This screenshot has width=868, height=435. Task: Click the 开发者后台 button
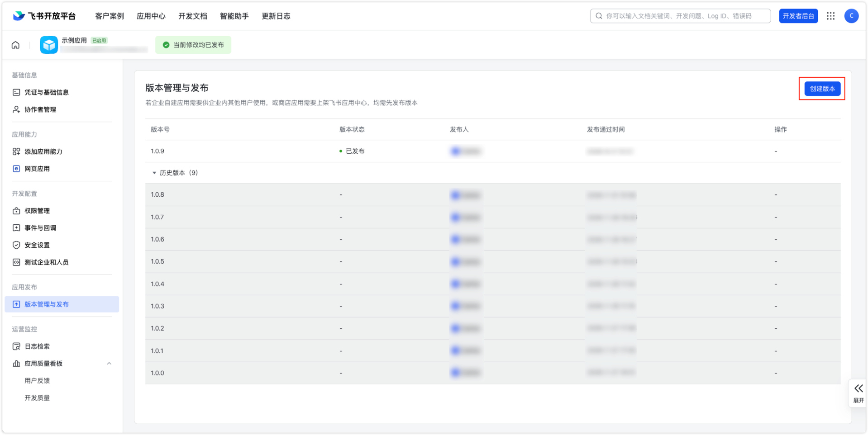tap(798, 16)
